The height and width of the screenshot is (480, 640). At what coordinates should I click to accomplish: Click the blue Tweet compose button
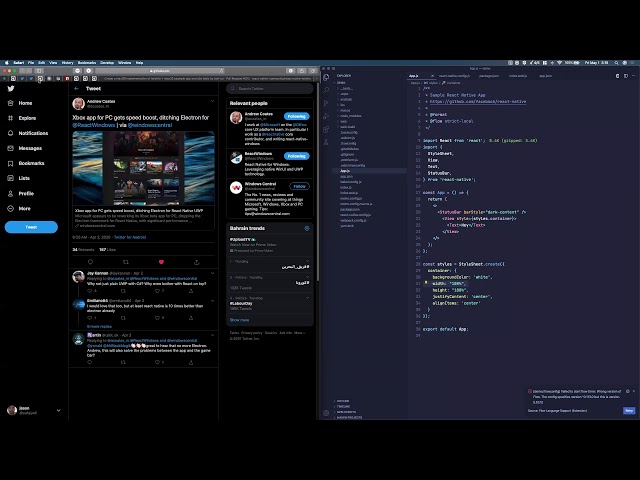31,227
